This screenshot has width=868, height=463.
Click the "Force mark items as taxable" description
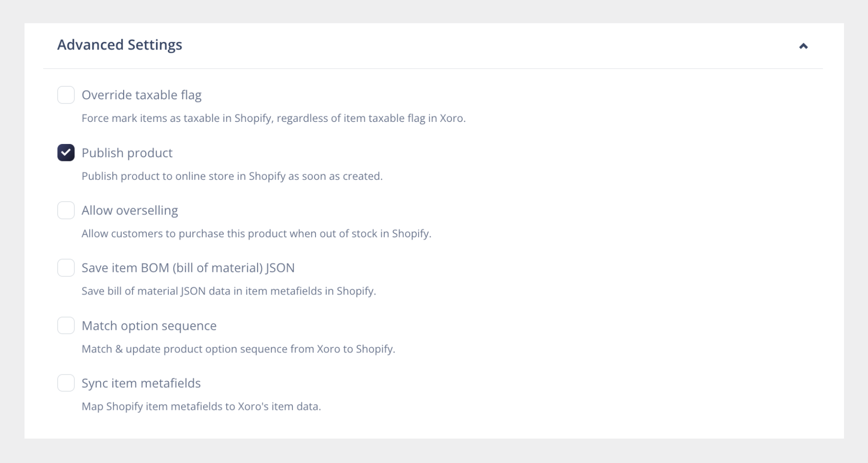pyautogui.click(x=273, y=118)
